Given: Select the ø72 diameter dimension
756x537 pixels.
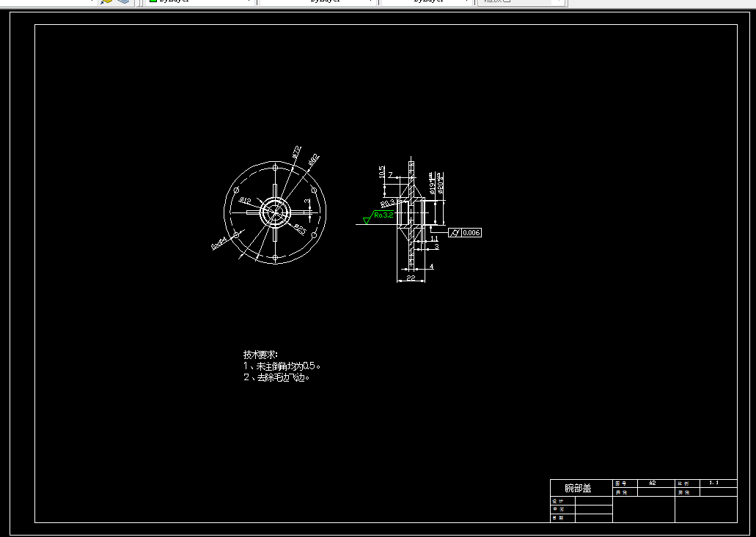Looking at the screenshot, I should pos(296,151).
